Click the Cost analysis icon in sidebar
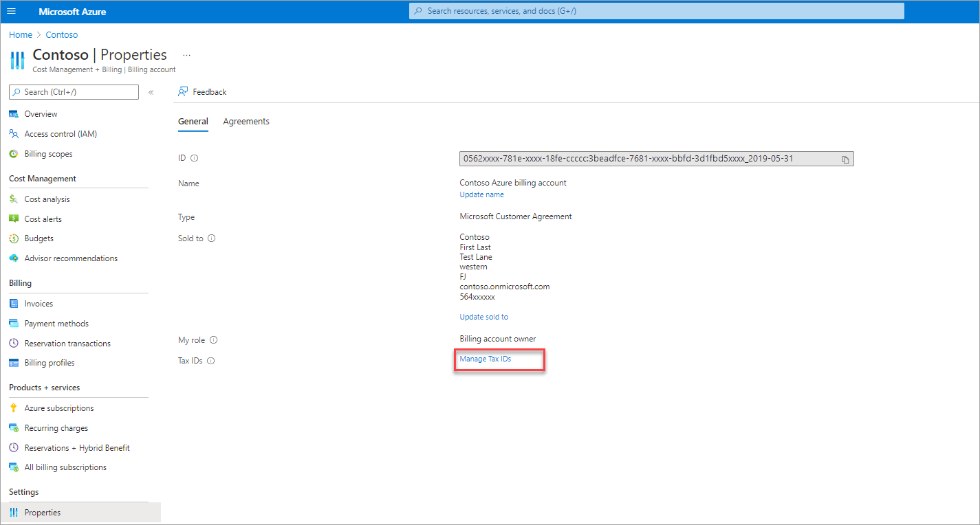980x525 pixels. click(x=13, y=199)
